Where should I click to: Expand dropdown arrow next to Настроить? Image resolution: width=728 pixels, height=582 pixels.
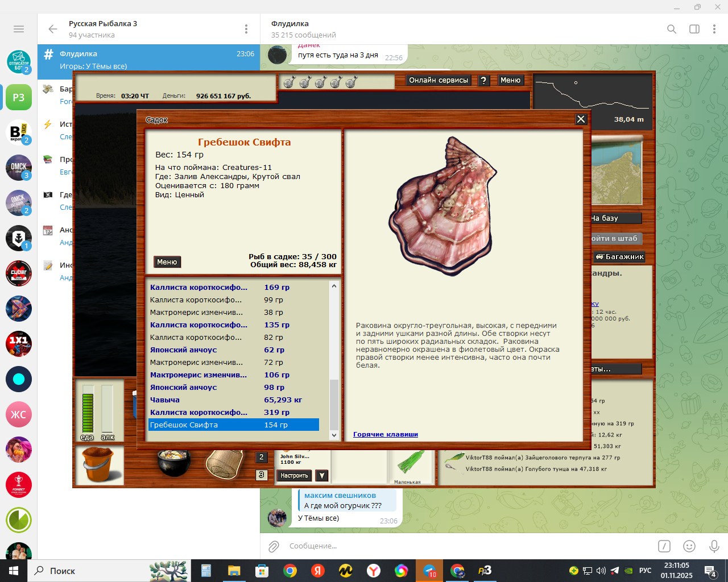tap(322, 476)
